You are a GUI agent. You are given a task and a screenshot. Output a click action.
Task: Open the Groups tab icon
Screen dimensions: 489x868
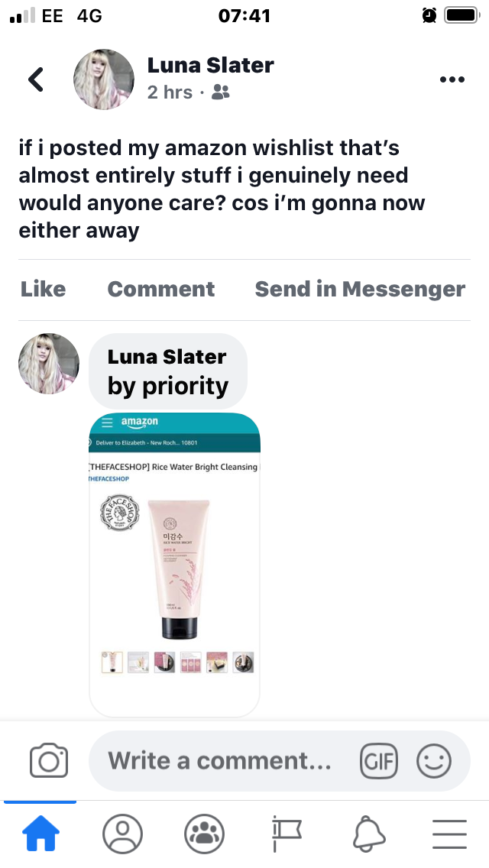point(204,834)
